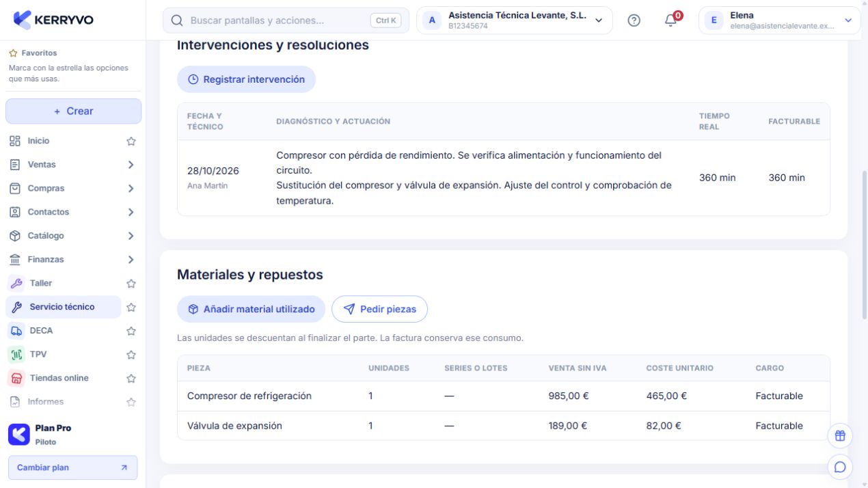Open Taller section in sidebar
The width and height of the screenshot is (868, 488).
click(64, 283)
